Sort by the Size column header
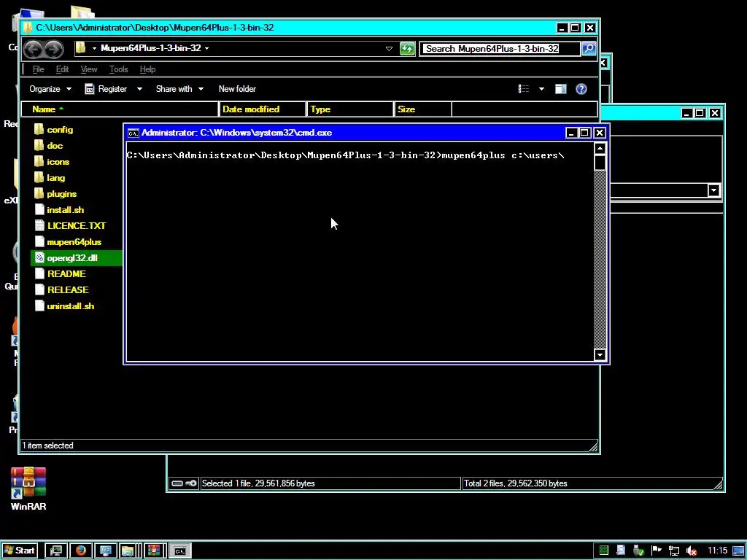The width and height of the screenshot is (747, 560). [423, 109]
